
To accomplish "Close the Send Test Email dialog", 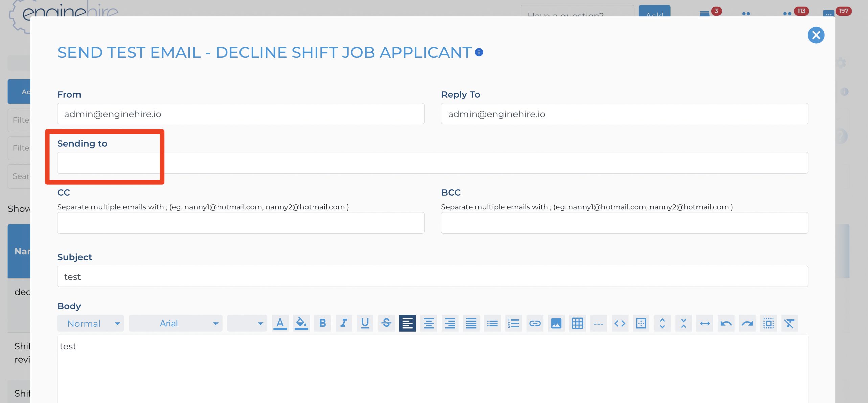I will click(x=816, y=35).
